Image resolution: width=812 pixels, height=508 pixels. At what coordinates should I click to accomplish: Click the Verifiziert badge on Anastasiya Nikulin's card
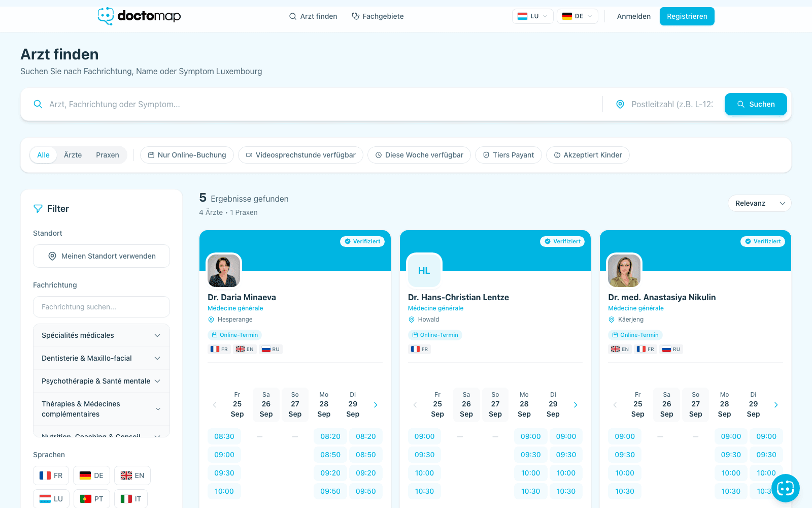coord(763,241)
